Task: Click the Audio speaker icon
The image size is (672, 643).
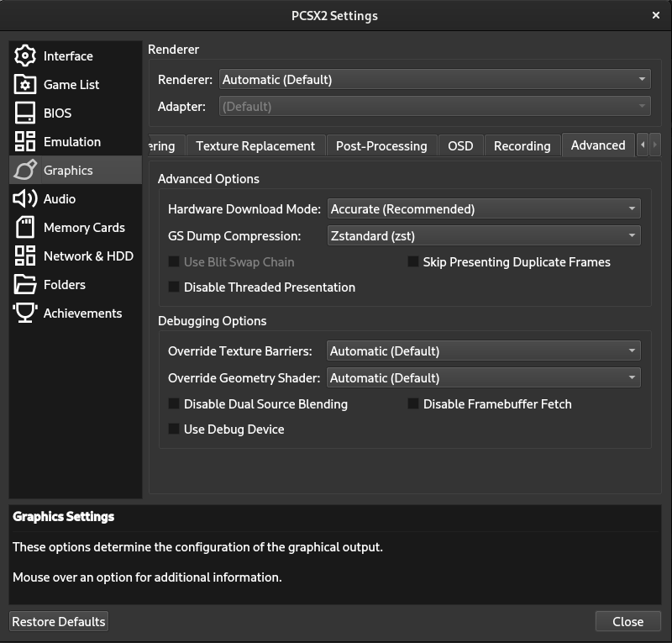Action: [24, 198]
